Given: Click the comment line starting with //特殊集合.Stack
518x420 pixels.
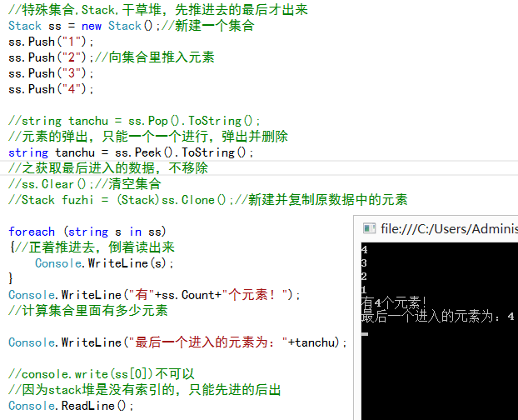Looking at the screenshot, I should coord(158,9).
